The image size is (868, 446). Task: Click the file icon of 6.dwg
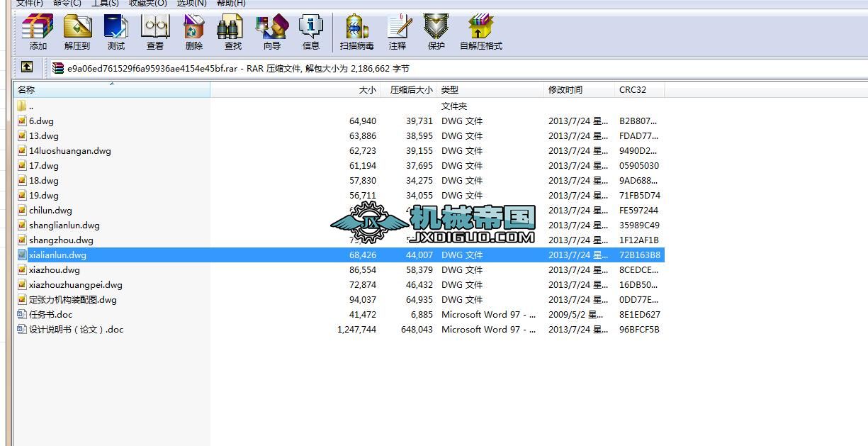(22, 121)
